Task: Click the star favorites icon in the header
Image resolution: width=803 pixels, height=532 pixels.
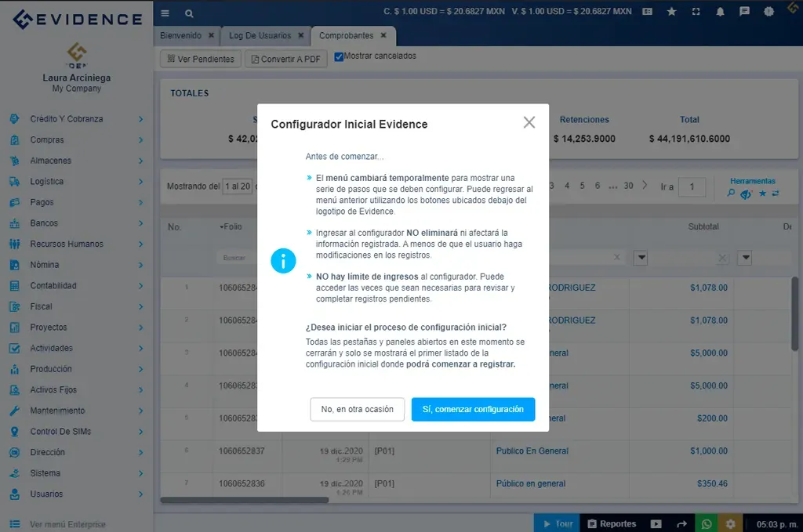Action: coord(670,11)
